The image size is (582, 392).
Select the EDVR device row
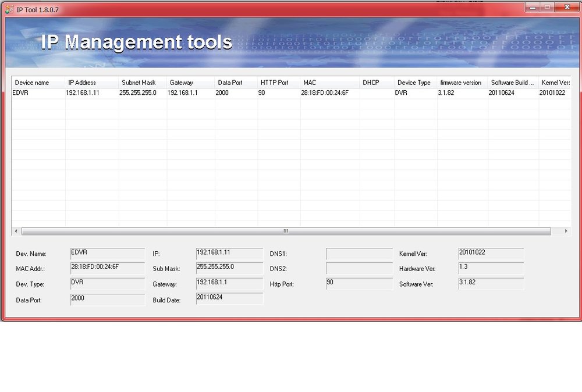click(291, 92)
